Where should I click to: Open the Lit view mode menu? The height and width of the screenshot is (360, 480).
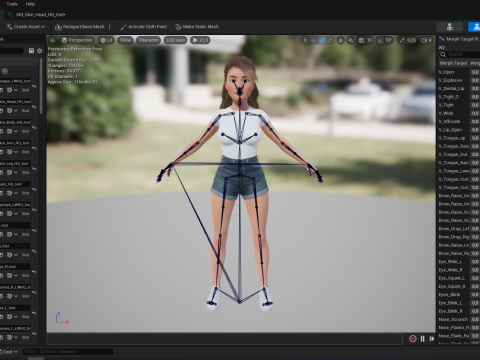(106, 40)
